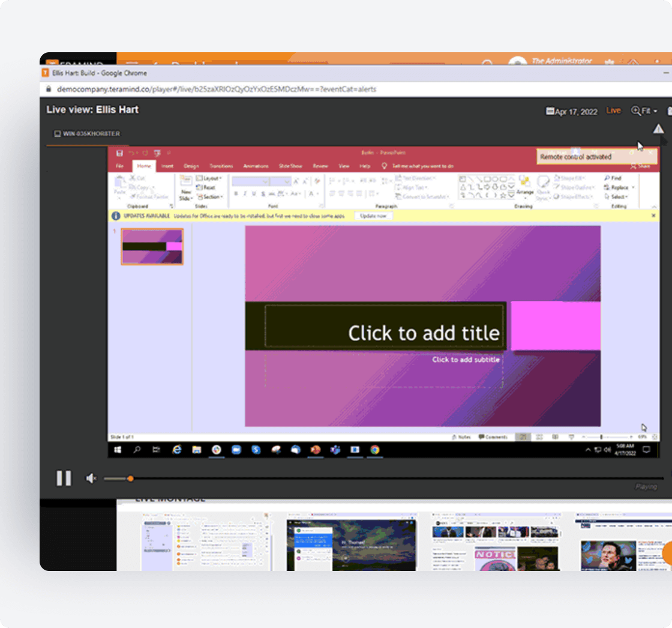Click the Windows Start button

tap(118, 449)
